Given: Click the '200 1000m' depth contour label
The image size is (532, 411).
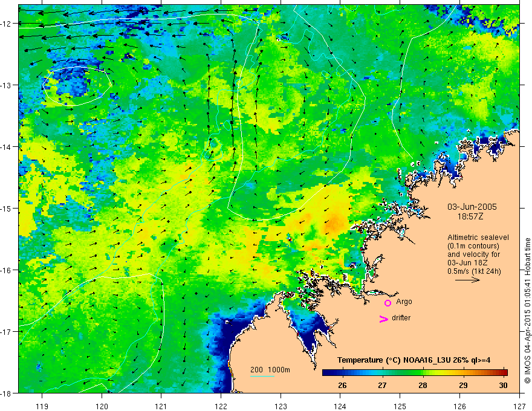Looking at the screenshot, I should pyautogui.click(x=270, y=370).
